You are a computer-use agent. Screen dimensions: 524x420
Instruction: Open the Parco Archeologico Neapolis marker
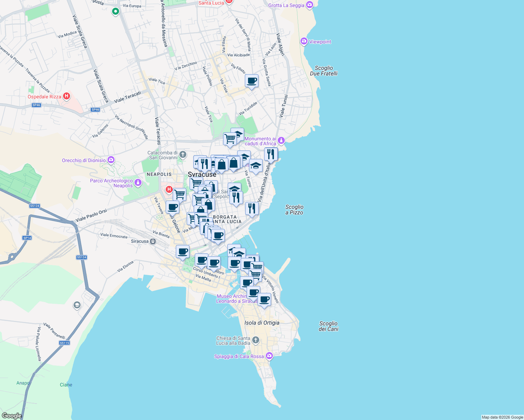point(138,182)
